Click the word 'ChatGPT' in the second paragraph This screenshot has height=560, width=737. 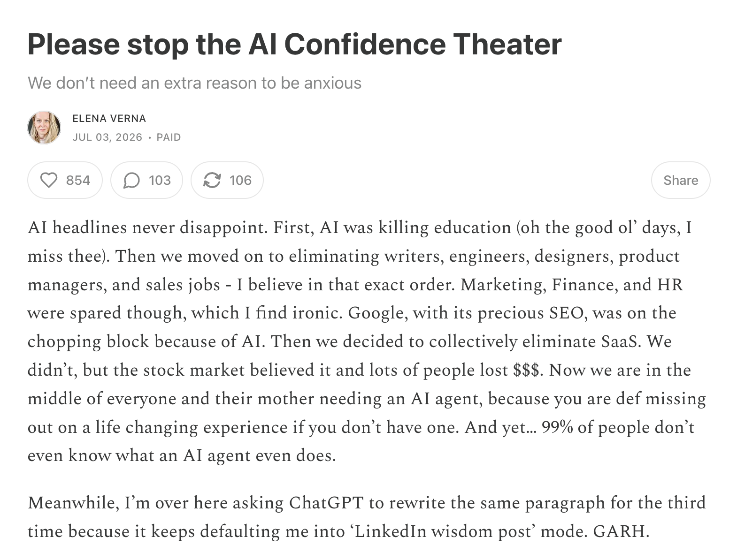click(x=326, y=503)
